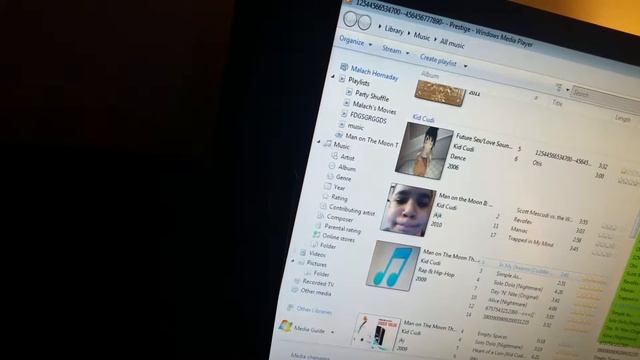Open the Media Guide dropdown arrow
Viewport: 640px width, 360px height.
pyautogui.click(x=332, y=332)
